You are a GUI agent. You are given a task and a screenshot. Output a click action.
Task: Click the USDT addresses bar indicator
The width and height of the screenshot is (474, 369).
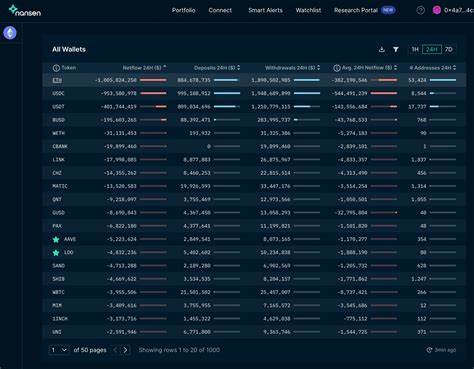click(x=443, y=107)
